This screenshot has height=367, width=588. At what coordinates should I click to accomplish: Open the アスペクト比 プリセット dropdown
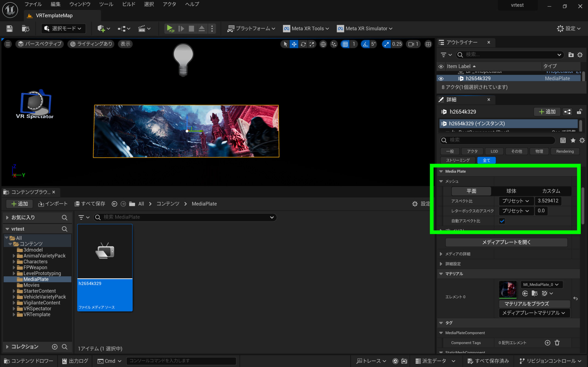click(x=515, y=201)
